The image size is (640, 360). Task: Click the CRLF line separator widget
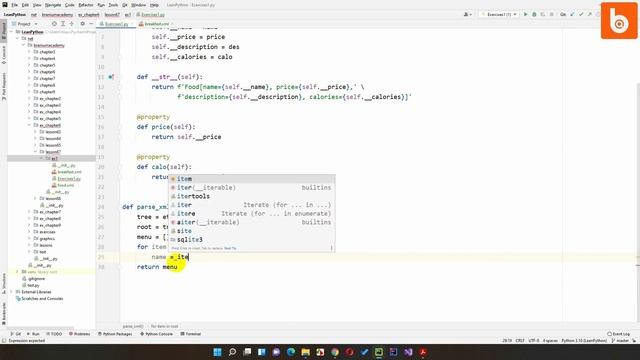click(520, 340)
